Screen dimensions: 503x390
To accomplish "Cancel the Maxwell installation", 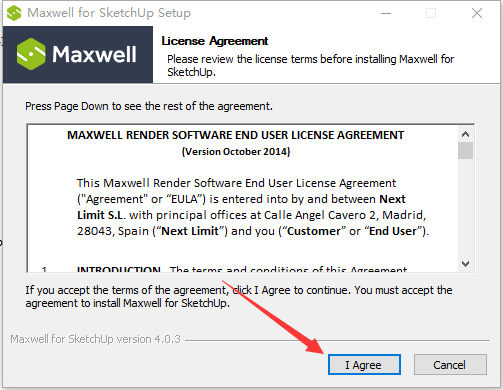I will [x=450, y=365].
